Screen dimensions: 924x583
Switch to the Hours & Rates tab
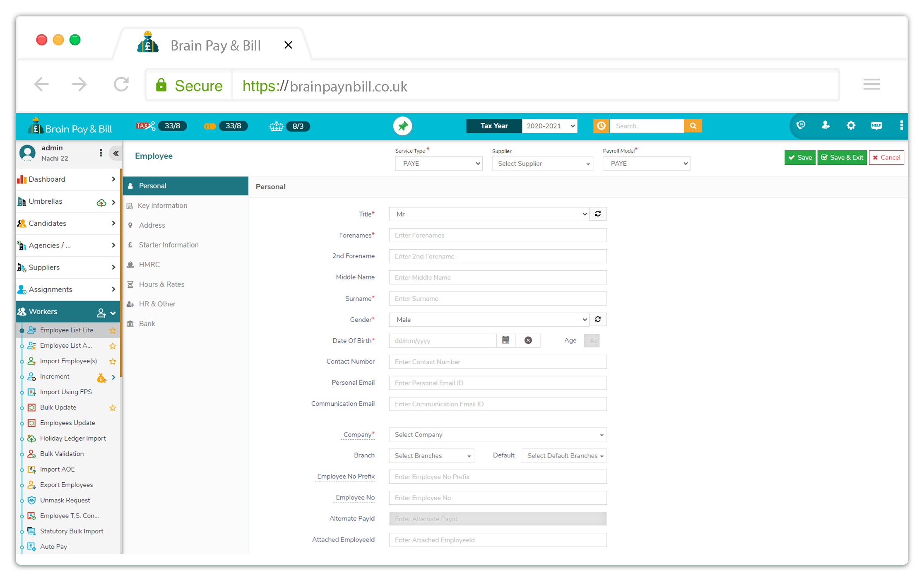tap(185, 284)
